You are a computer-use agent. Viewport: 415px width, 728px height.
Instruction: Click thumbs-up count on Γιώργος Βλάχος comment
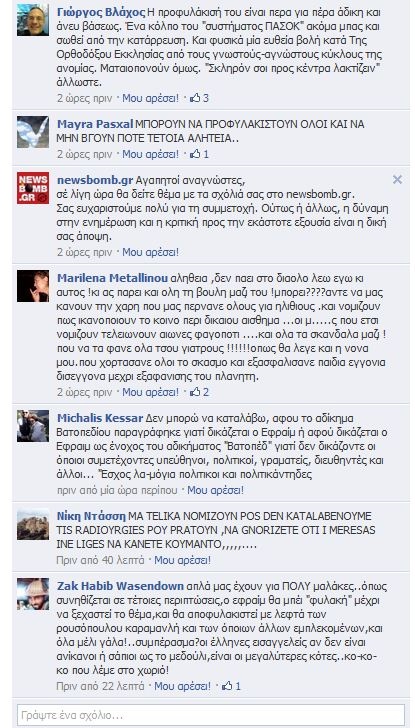[199, 98]
